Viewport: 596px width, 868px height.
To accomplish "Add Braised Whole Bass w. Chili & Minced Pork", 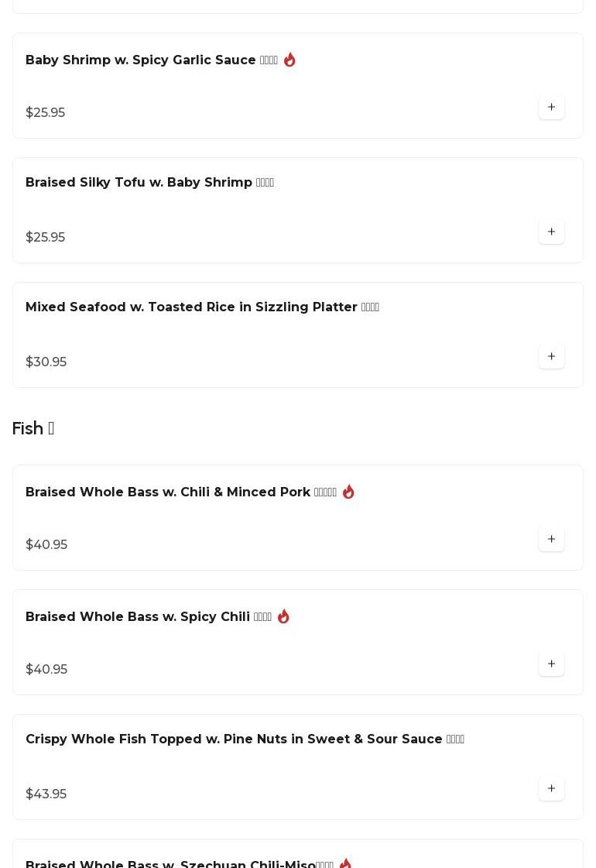I will [x=551, y=539].
